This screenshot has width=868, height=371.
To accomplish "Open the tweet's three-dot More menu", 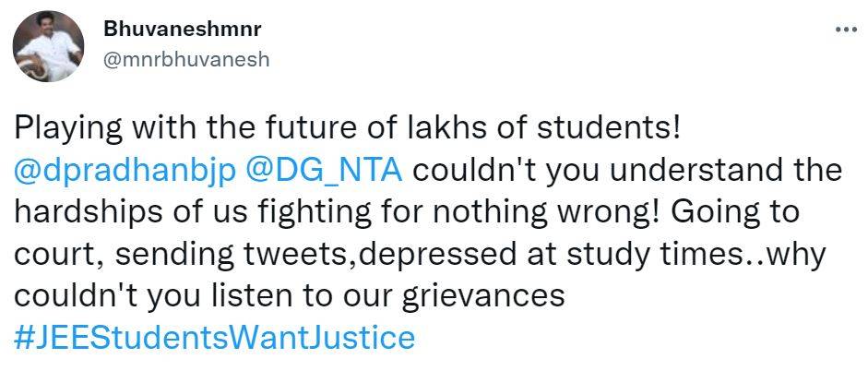I will [x=845, y=29].
